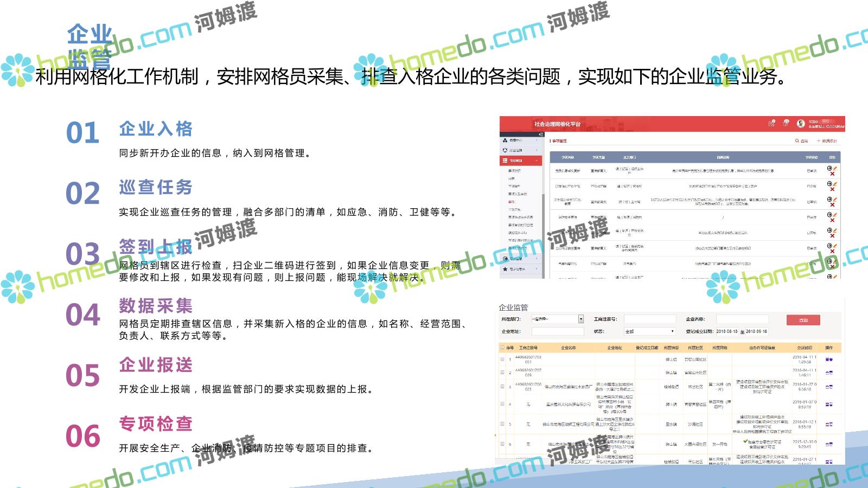Click the user avatar in the red header

(x=800, y=124)
